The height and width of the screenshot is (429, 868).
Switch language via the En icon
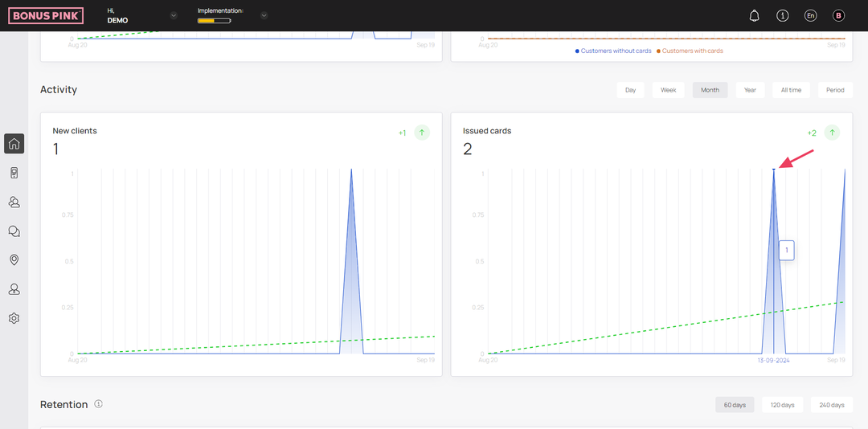[x=810, y=15]
